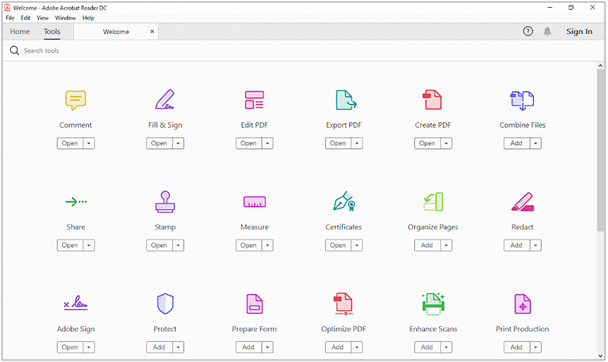Open the Help menu

(x=88, y=18)
